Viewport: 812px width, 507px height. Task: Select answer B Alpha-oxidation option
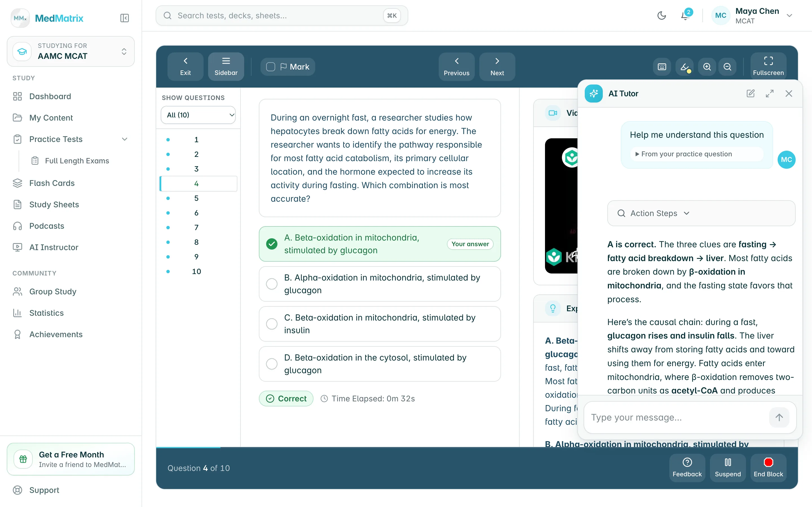click(379, 284)
